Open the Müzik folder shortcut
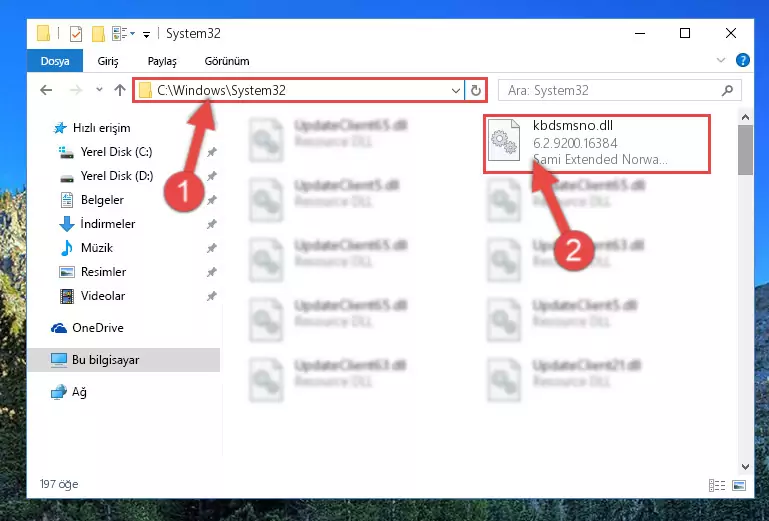The height and width of the screenshot is (521, 769). pos(86,248)
